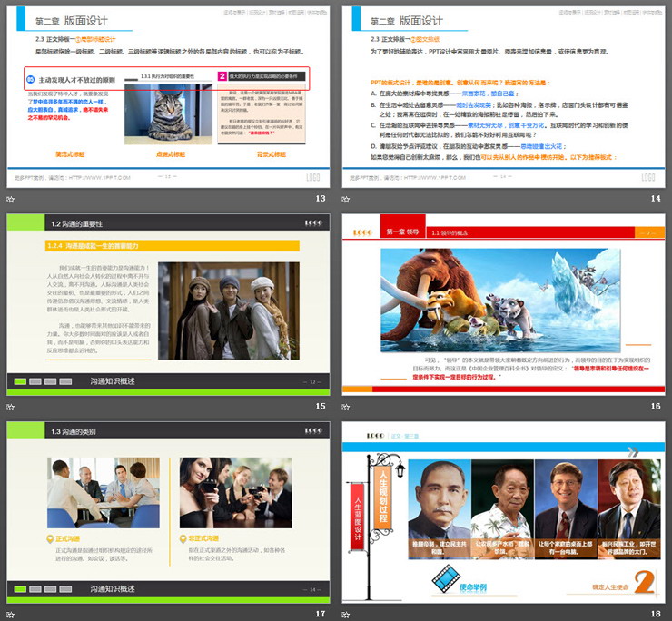Click slide number 13 label
672x621 pixels.
point(321,199)
